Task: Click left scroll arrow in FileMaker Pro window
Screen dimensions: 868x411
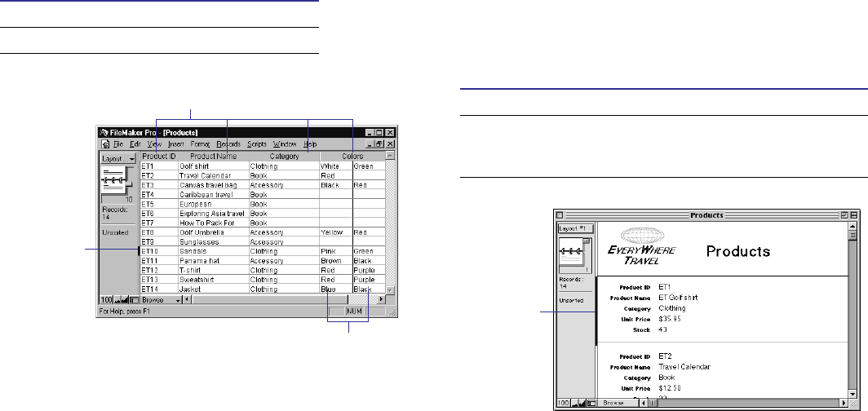Action: click(x=187, y=300)
